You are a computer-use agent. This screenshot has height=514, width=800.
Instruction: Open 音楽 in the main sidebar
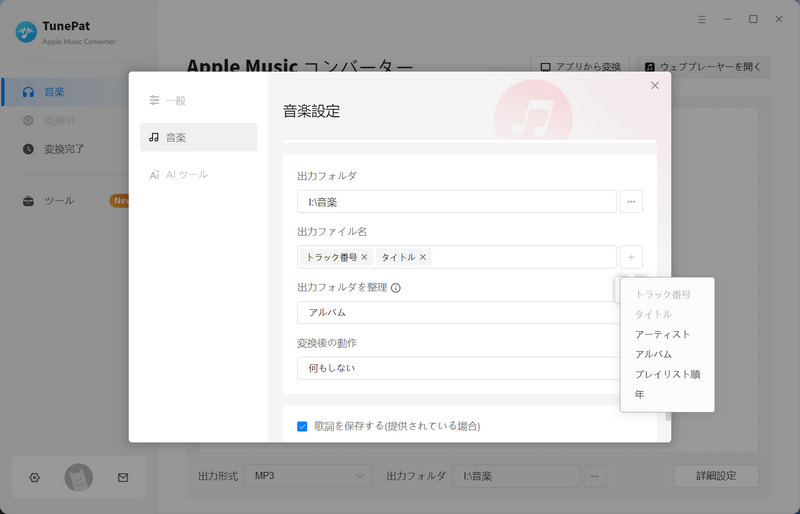[65, 92]
